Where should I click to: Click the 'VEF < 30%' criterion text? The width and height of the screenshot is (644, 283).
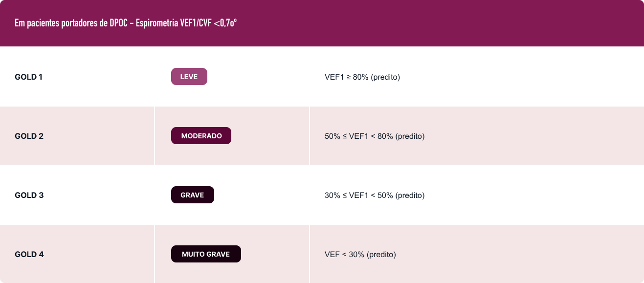tap(345, 255)
